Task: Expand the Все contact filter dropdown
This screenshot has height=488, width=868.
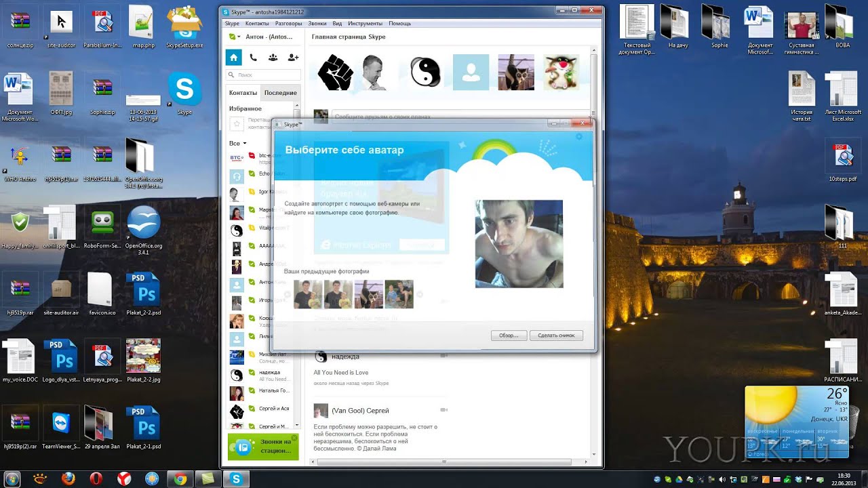Action: click(237, 143)
